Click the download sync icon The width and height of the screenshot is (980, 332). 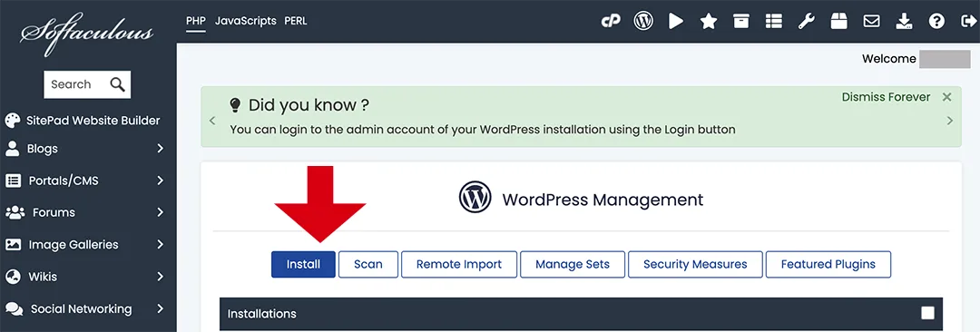pyautogui.click(x=904, y=21)
